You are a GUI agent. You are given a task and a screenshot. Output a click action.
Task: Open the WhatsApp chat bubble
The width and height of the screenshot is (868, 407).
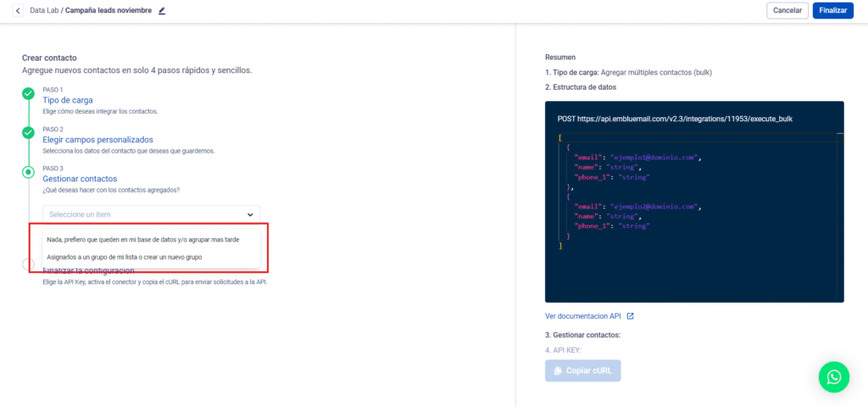click(x=834, y=376)
